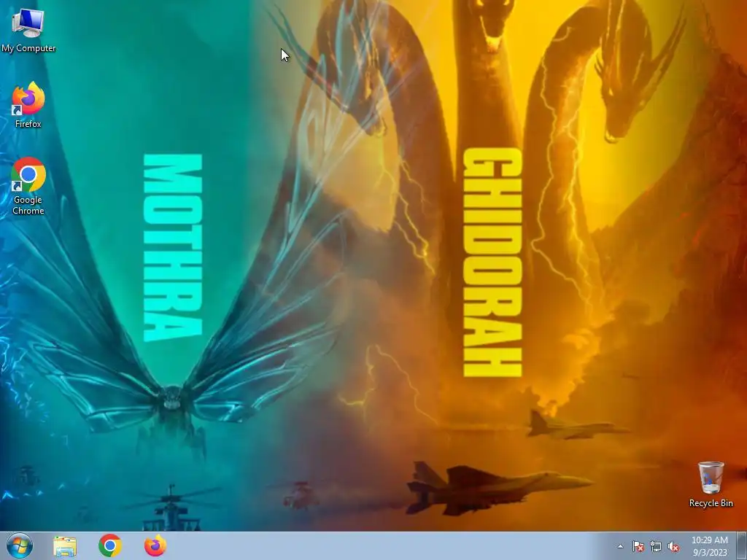The width and height of the screenshot is (747, 560).
Task: Open the clock showing 10:29 AM
Action: pos(709,546)
